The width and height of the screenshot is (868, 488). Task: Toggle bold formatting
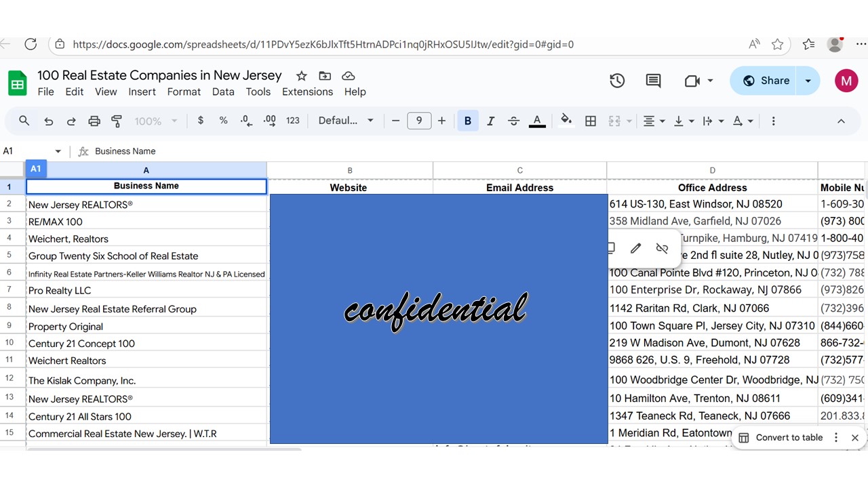point(467,121)
